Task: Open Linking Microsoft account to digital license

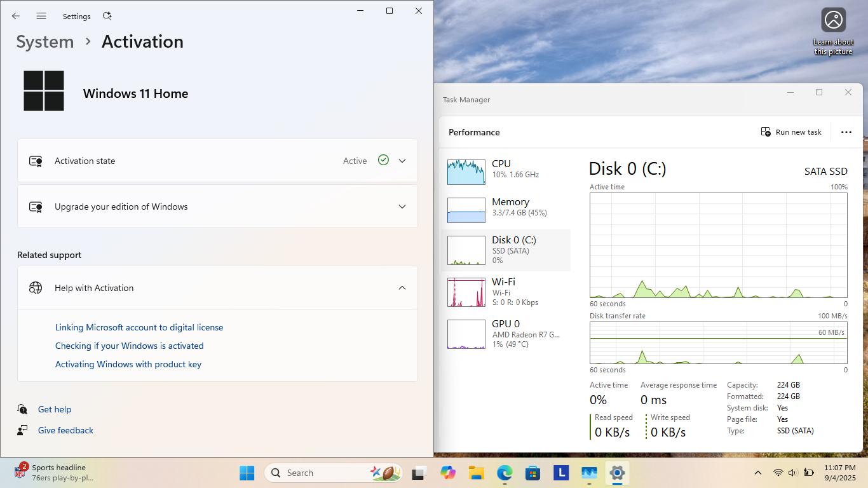Action: coord(139,327)
